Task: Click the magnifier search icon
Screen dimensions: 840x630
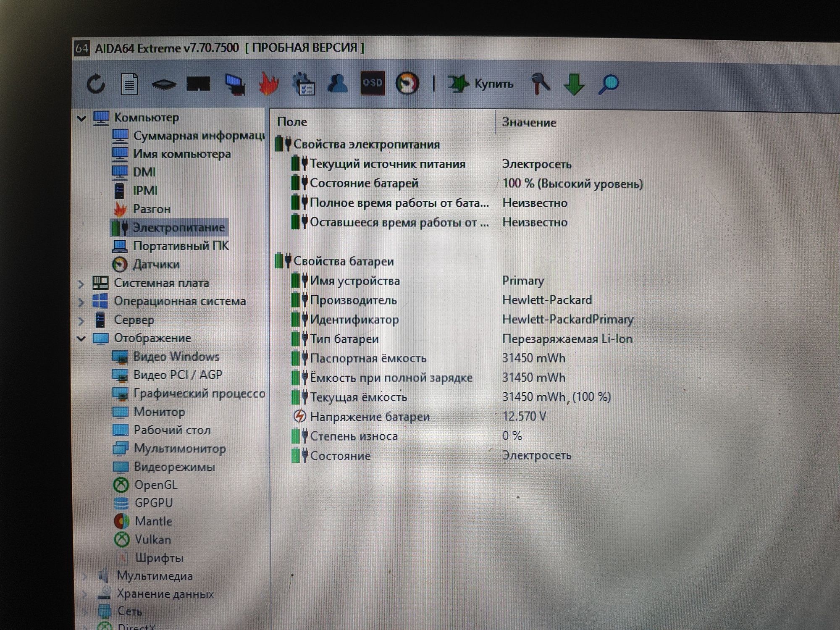Action: click(x=609, y=84)
